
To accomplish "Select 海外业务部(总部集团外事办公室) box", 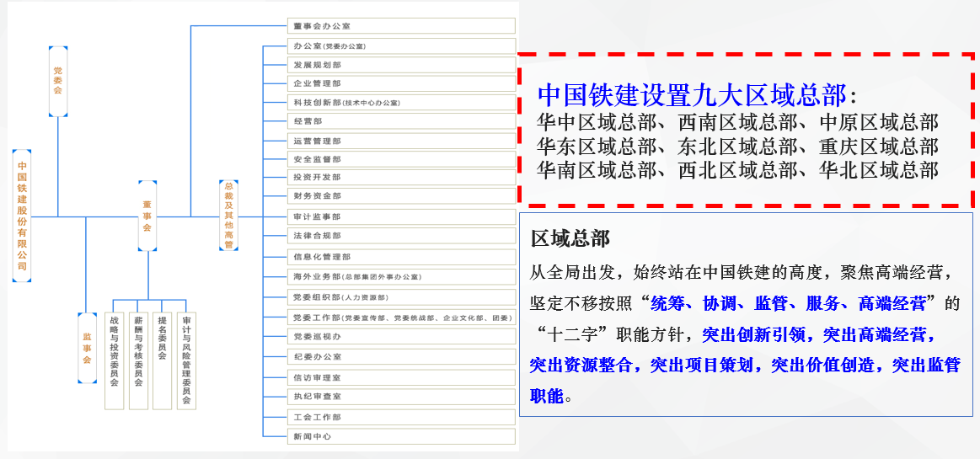I will pos(401,276).
